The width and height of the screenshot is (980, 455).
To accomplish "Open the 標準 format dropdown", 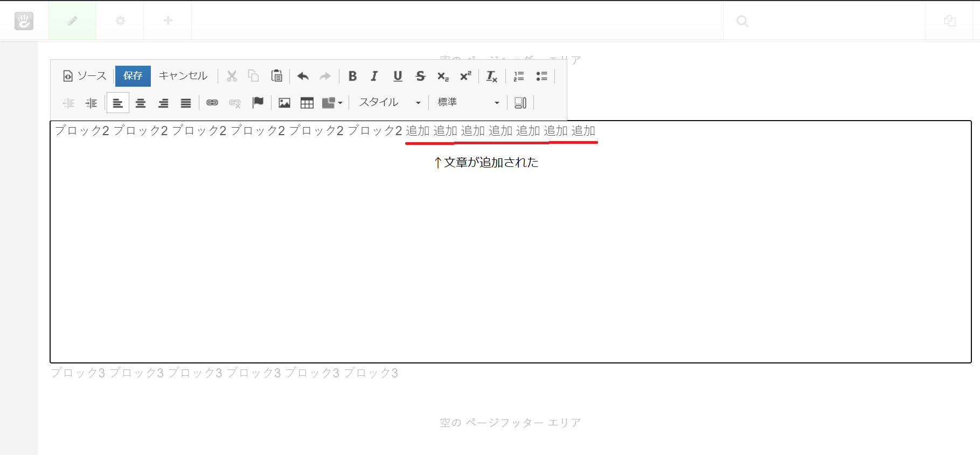I will (469, 103).
